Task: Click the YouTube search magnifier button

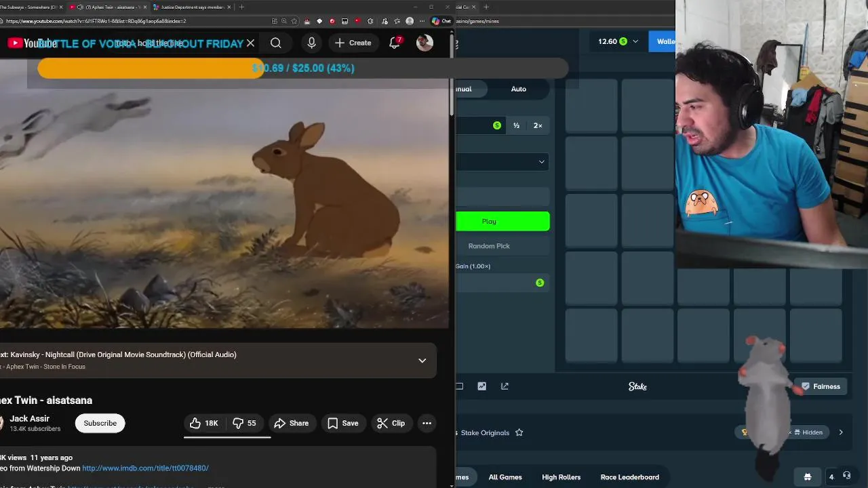Action: click(x=275, y=43)
